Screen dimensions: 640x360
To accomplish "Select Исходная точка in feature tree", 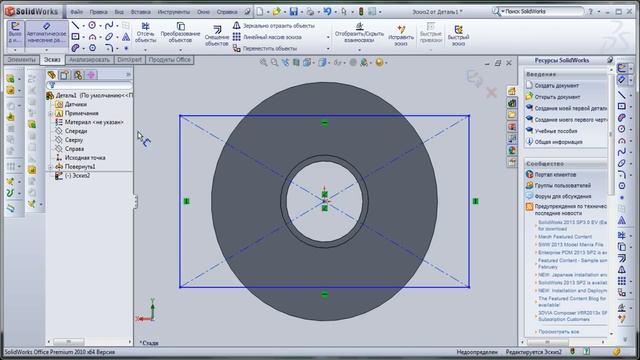I will pos(85,158).
